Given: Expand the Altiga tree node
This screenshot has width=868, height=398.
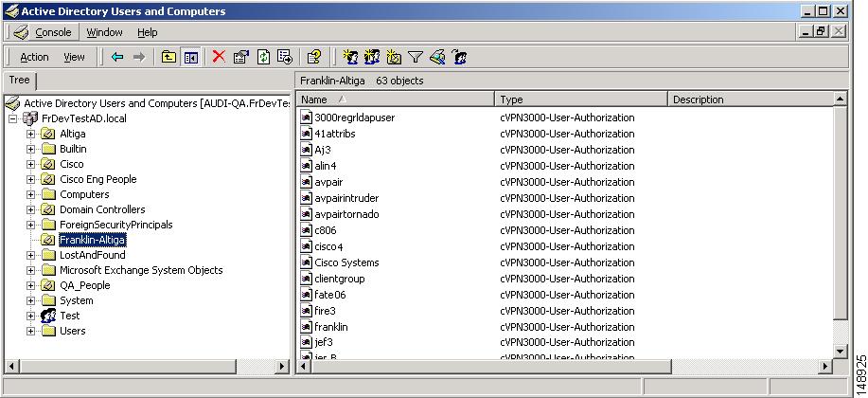Looking at the screenshot, I should click(31, 135).
